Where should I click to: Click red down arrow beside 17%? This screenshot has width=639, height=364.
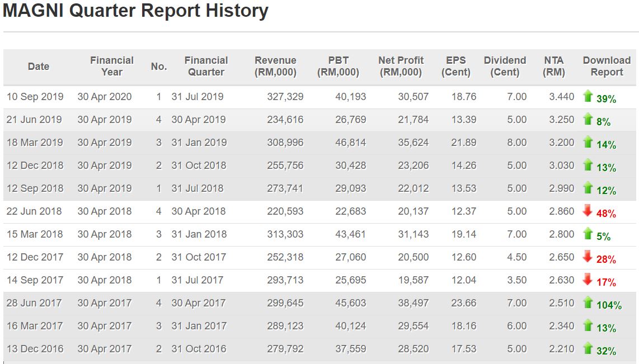588,280
